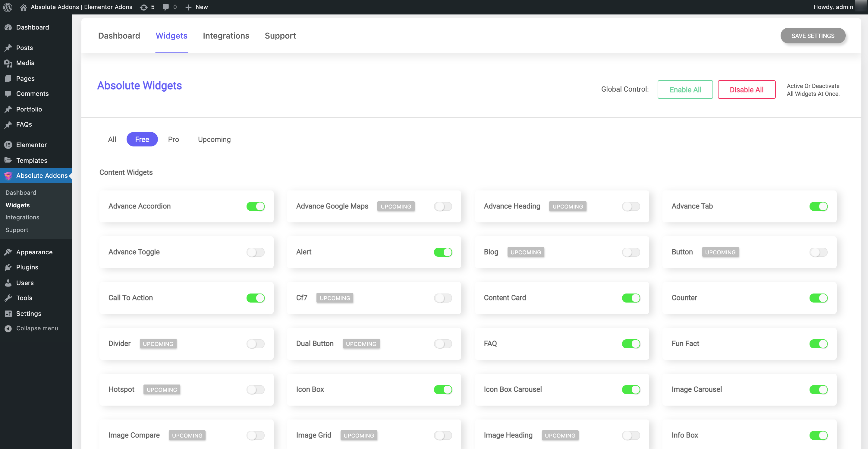The image size is (868, 449).
Task: Click the Enable All button
Action: point(685,89)
